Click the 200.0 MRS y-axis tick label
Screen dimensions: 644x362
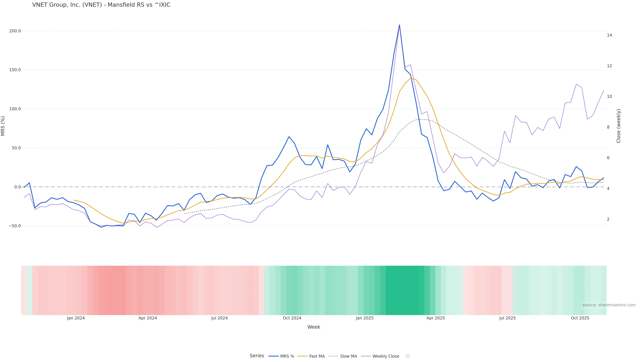click(x=15, y=31)
